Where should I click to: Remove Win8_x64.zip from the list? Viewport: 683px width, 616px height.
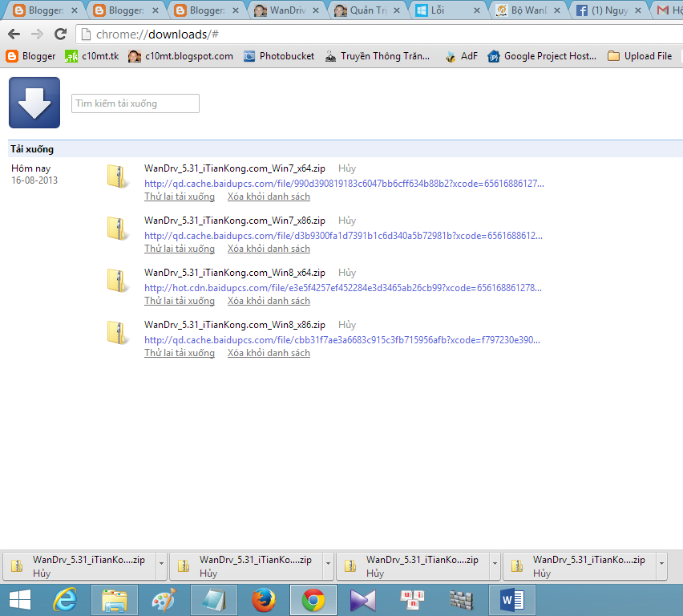pyautogui.click(x=269, y=301)
